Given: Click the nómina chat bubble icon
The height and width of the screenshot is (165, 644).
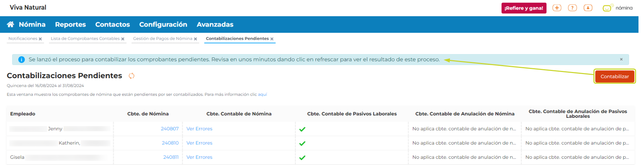Looking at the screenshot, I should (x=607, y=8).
